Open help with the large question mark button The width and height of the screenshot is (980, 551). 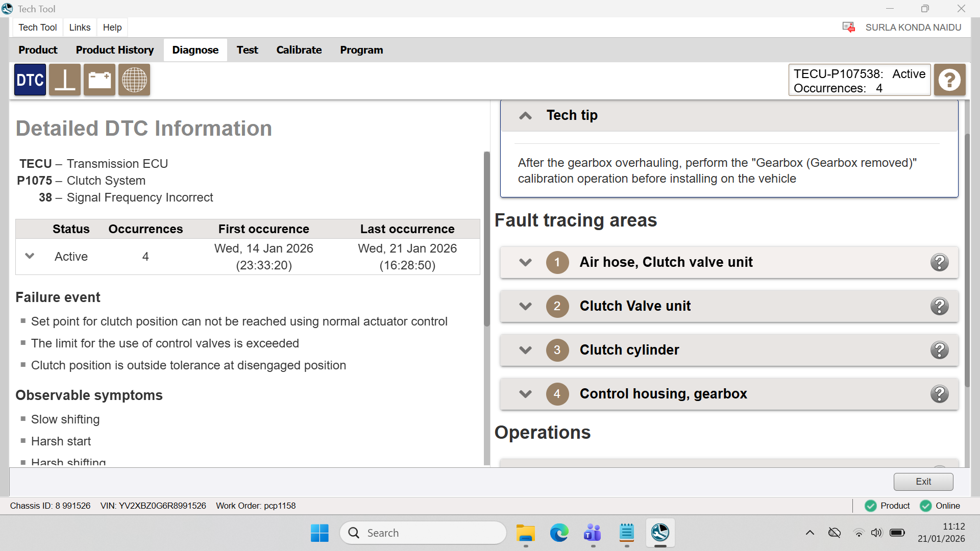pyautogui.click(x=950, y=80)
